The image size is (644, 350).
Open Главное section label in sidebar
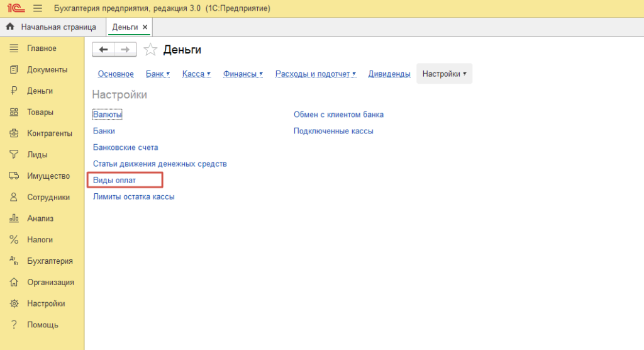coord(42,48)
